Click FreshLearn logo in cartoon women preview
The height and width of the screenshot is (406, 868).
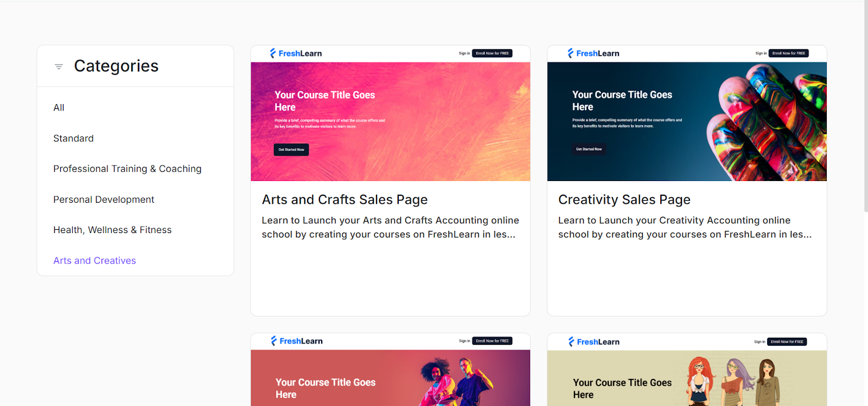pos(593,341)
